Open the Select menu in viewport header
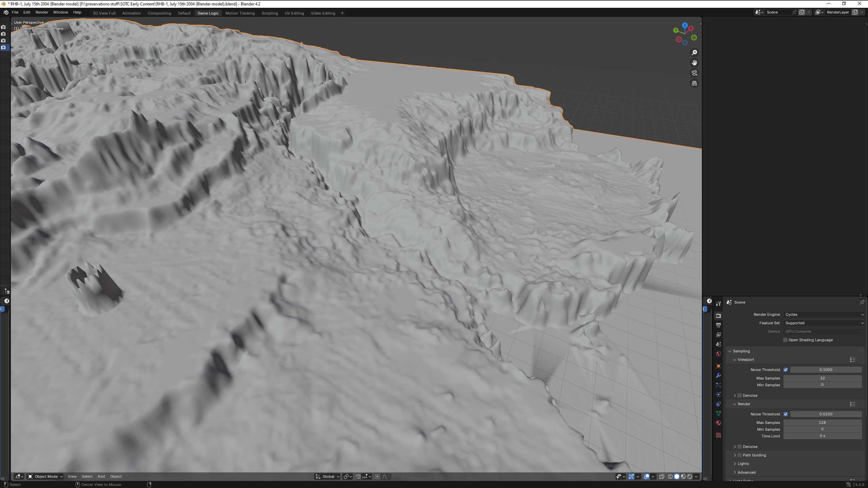The width and height of the screenshot is (868, 488). click(x=87, y=476)
